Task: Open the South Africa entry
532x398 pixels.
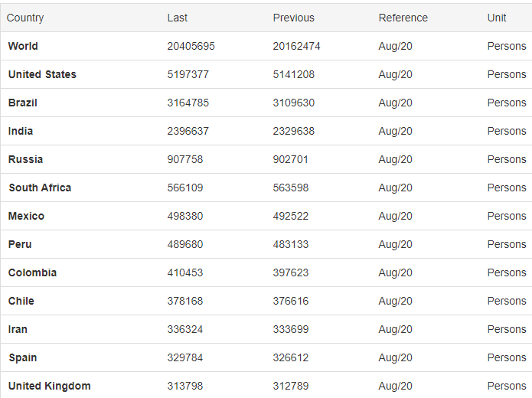Action: [40, 188]
